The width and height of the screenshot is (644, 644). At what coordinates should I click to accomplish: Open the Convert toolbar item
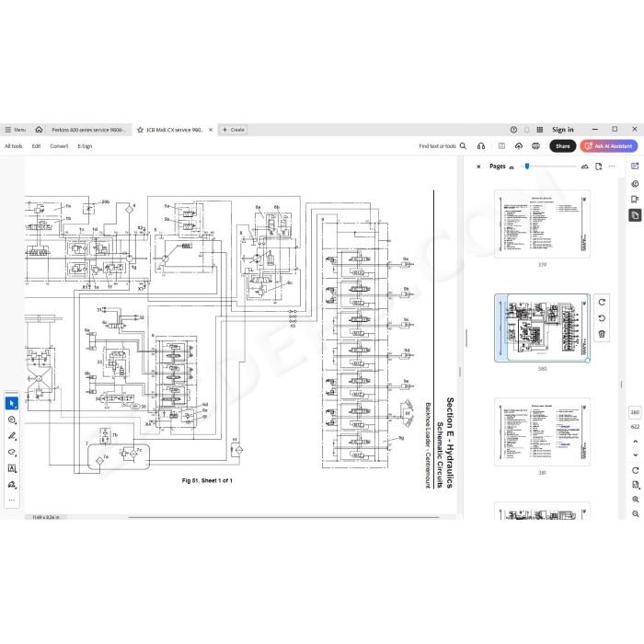point(59,146)
